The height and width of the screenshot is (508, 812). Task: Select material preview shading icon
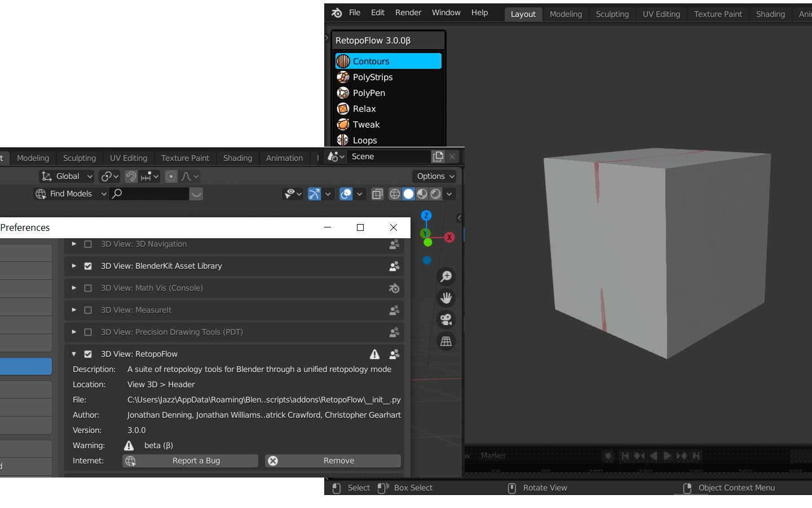(x=422, y=194)
